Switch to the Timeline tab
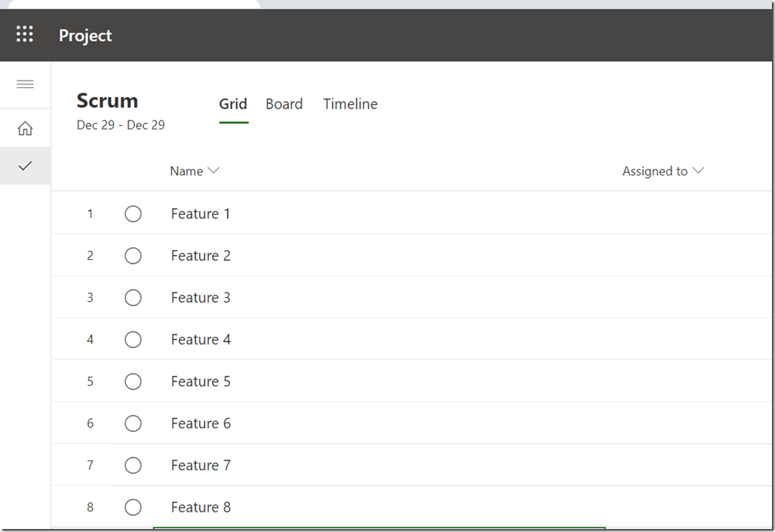 [x=351, y=104]
